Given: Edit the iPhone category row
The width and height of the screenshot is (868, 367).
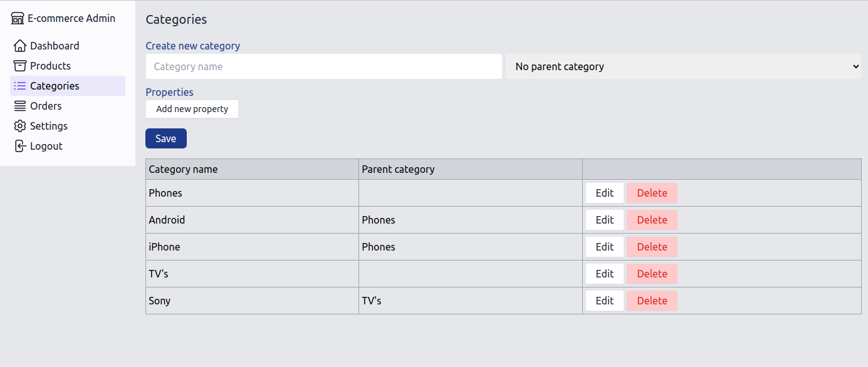Looking at the screenshot, I should pyautogui.click(x=604, y=247).
